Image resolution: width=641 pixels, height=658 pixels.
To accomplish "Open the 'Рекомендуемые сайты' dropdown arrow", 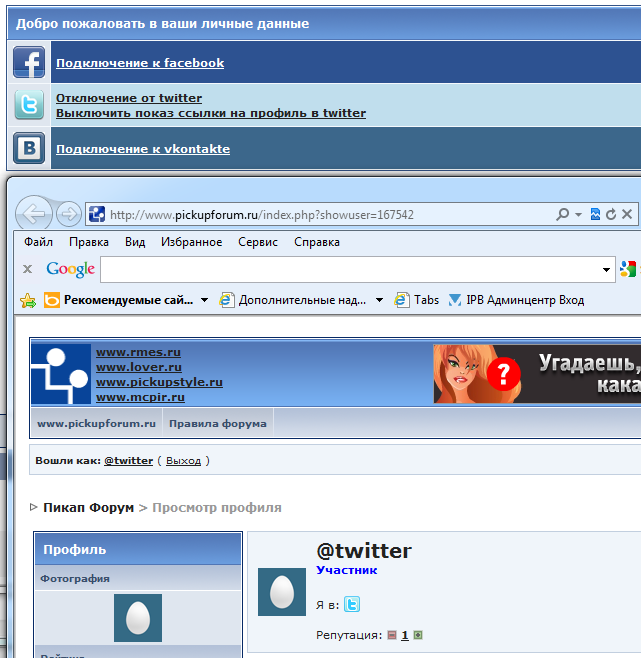I will [x=204, y=300].
